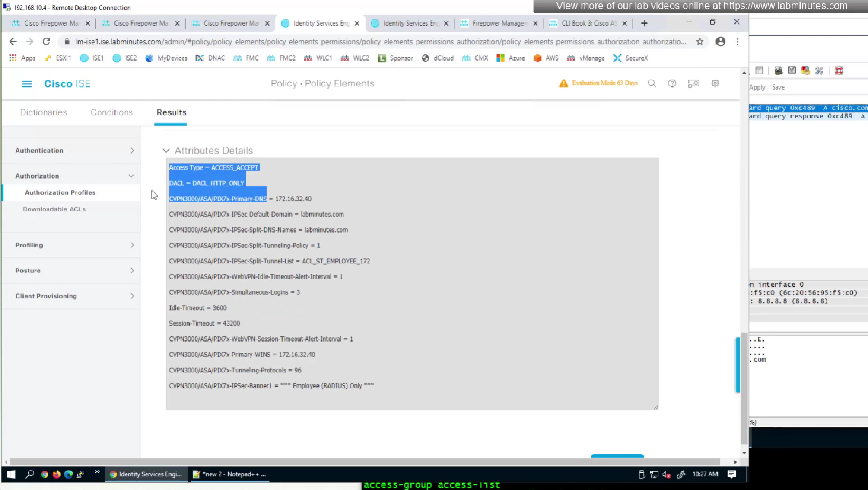Switch to the Dictionaries tab
This screenshot has height=490, width=868.
click(x=43, y=112)
